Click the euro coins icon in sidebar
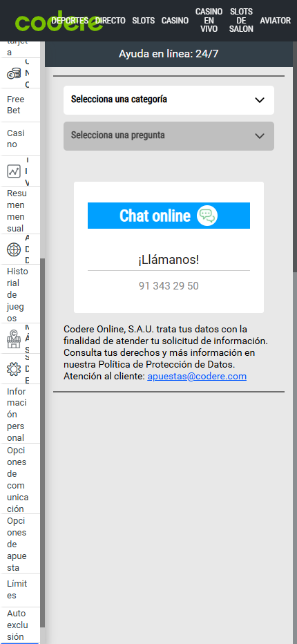This screenshot has width=297, height=644. 14,74
